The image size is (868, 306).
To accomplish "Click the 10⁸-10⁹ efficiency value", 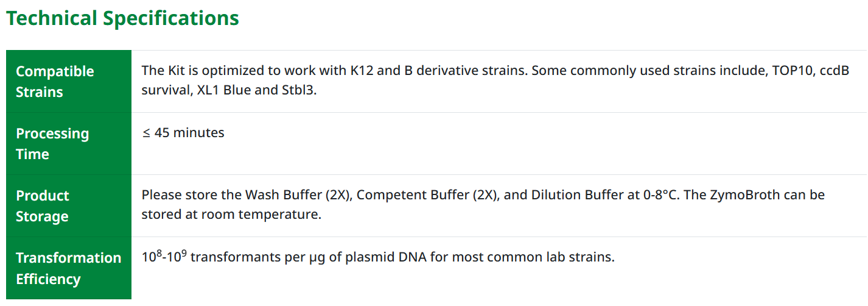I will pyautogui.click(x=164, y=257).
